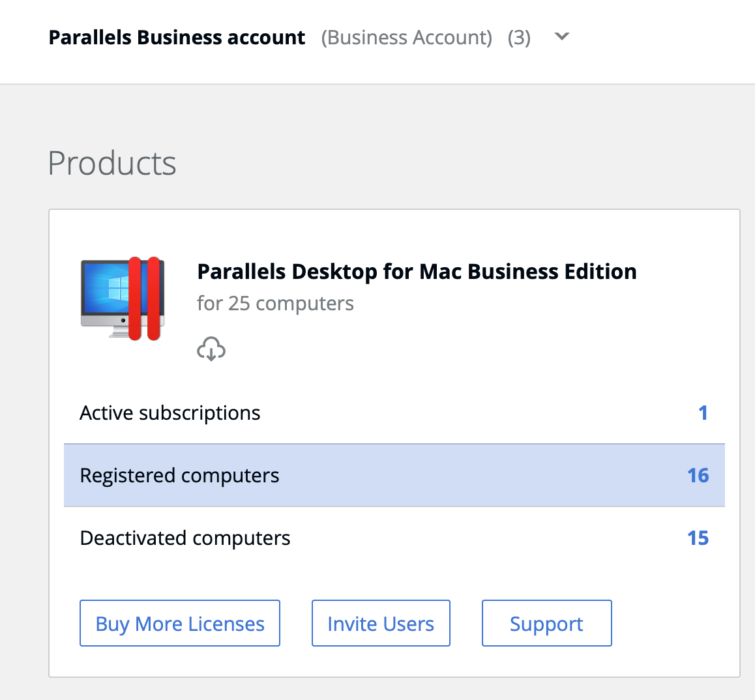Viewport: 755px width, 700px height.
Task: Click the (3) account count indicator
Action: pos(519,38)
